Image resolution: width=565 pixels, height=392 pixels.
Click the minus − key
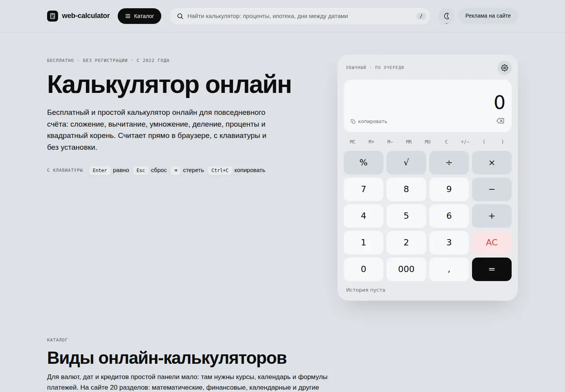[x=492, y=189]
